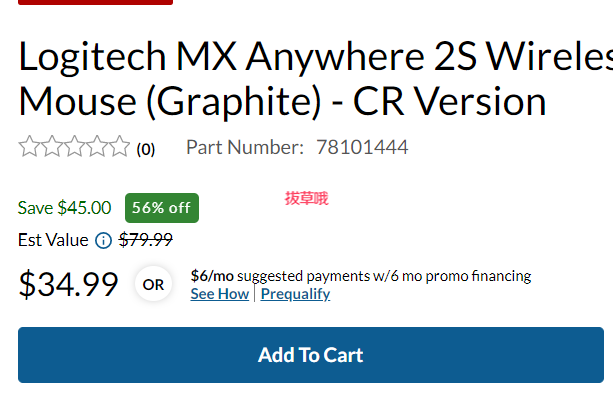613x396 pixels.
Task: Click the Save $45.00 text
Action: [x=65, y=208]
